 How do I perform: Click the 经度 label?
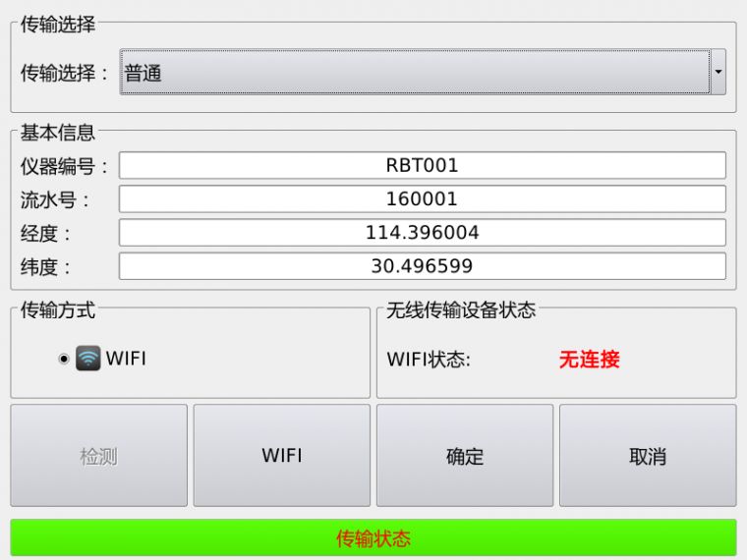point(46,234)
